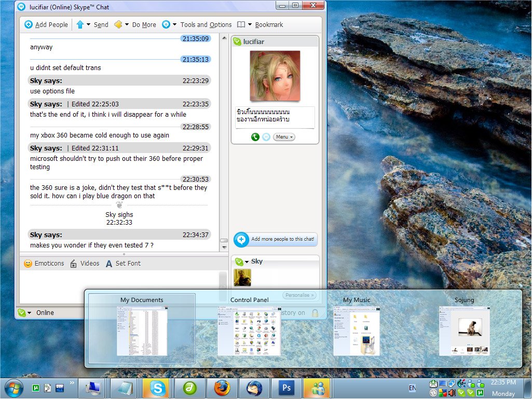Click the Bookmark book icon
This screenshot has height=399, width=532.
coord(241,24)
